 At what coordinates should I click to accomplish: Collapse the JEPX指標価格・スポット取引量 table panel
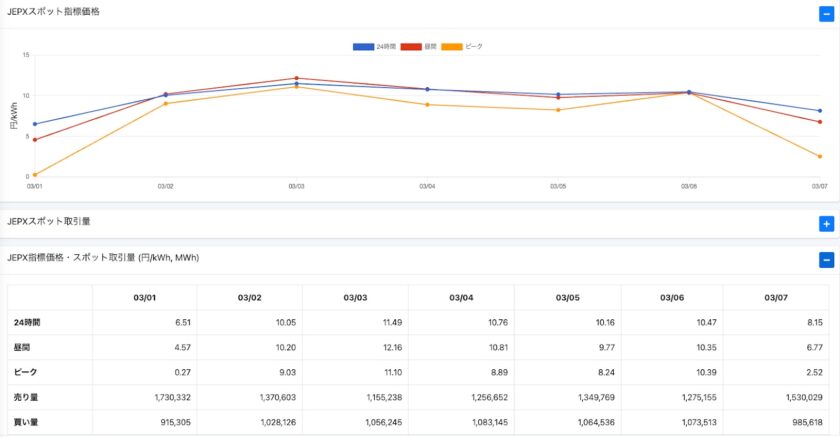[x=825, y=260]
